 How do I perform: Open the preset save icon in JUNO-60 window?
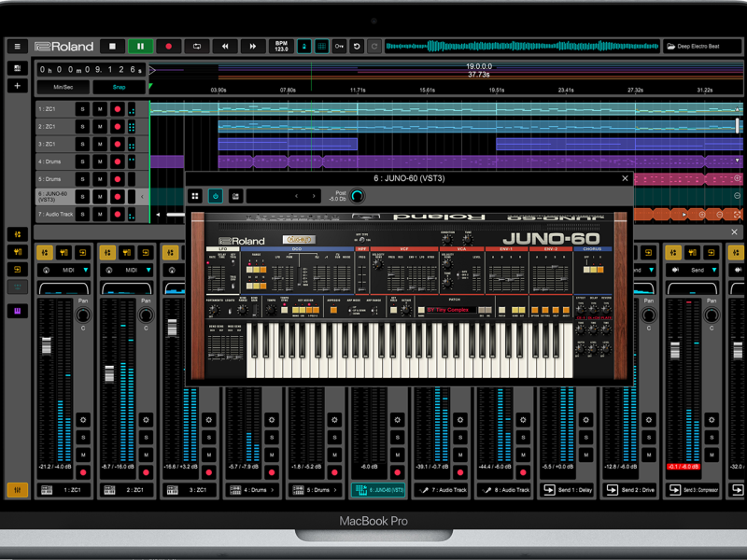coord(235,196)
